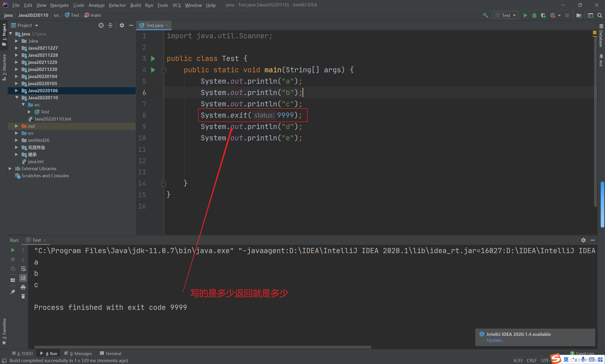Click the Up the Stack Trace arrow
Image resolution: width=605 pixels, height=364 pixels.
tap(23, 250)
